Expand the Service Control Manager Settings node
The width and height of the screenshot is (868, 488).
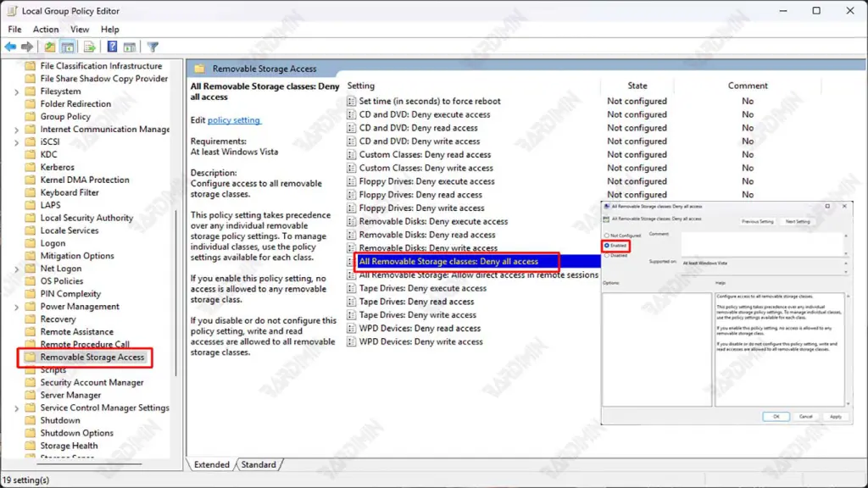[x=17, y=408]
